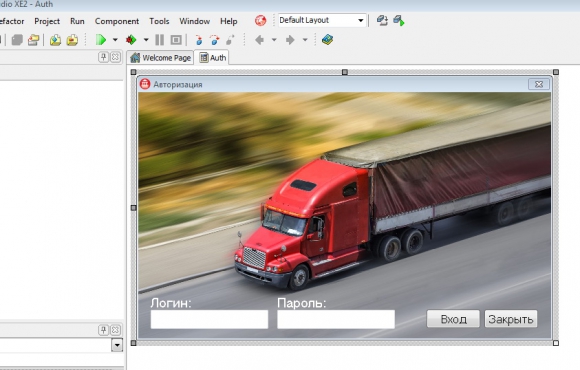
Task: Click the back navigation arrow icon
Action: tap(260, 40)
